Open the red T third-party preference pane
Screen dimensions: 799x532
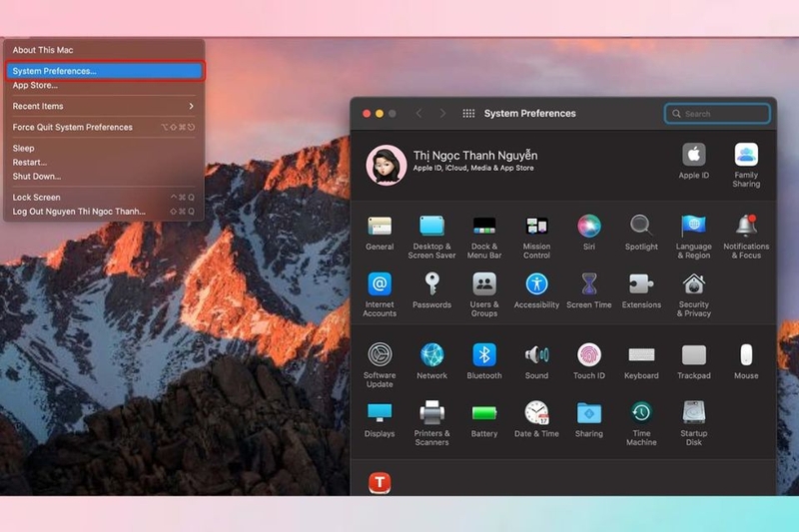pos(380,483)
